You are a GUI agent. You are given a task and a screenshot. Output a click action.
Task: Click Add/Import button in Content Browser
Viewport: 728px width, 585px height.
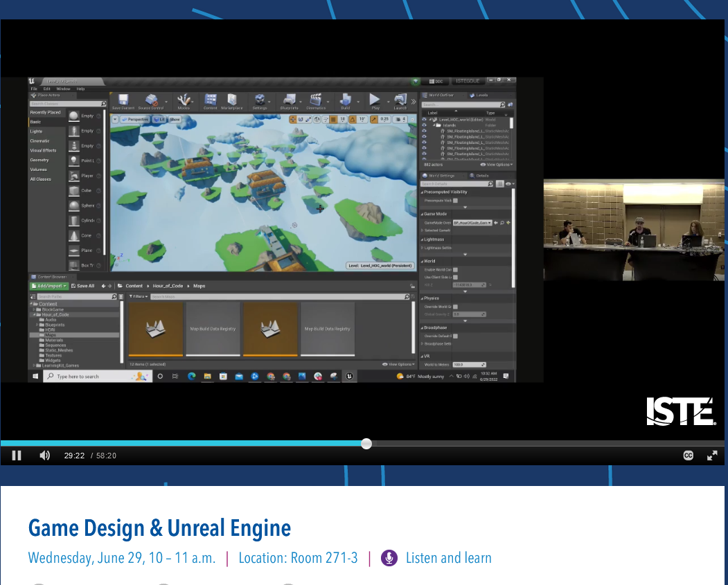[49, 286]
